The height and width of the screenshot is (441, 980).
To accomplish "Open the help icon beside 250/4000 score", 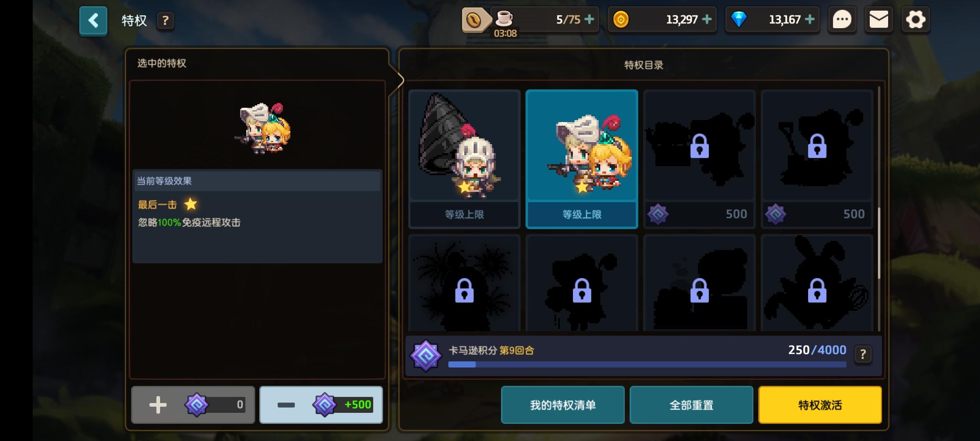I will tap(863, 354).
